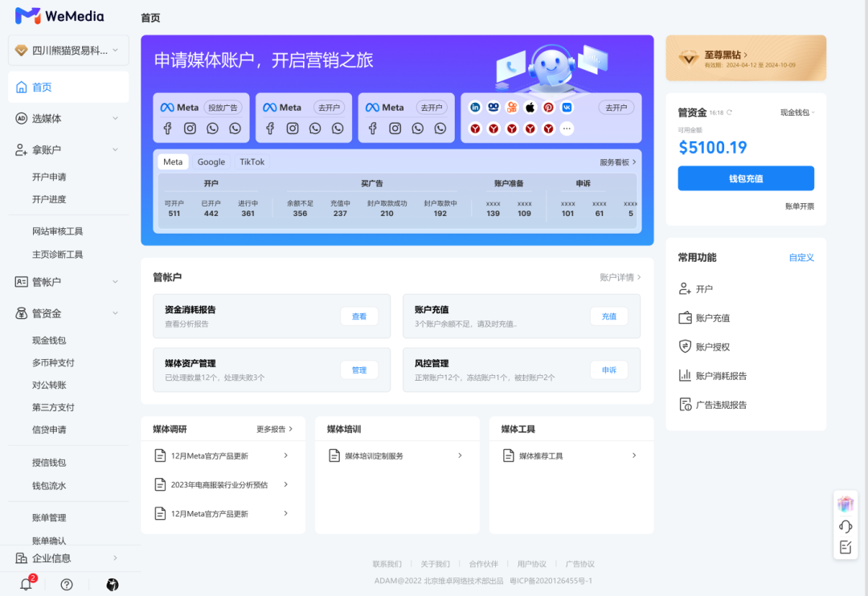Contact support via the headset icon
868x596 pixels.
click(x=845, y=526)
